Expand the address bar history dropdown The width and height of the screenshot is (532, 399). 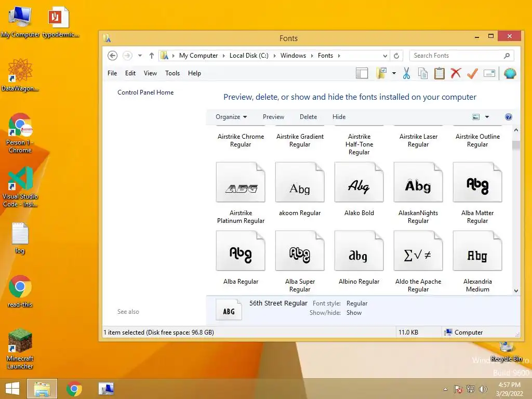coord(385,56)
